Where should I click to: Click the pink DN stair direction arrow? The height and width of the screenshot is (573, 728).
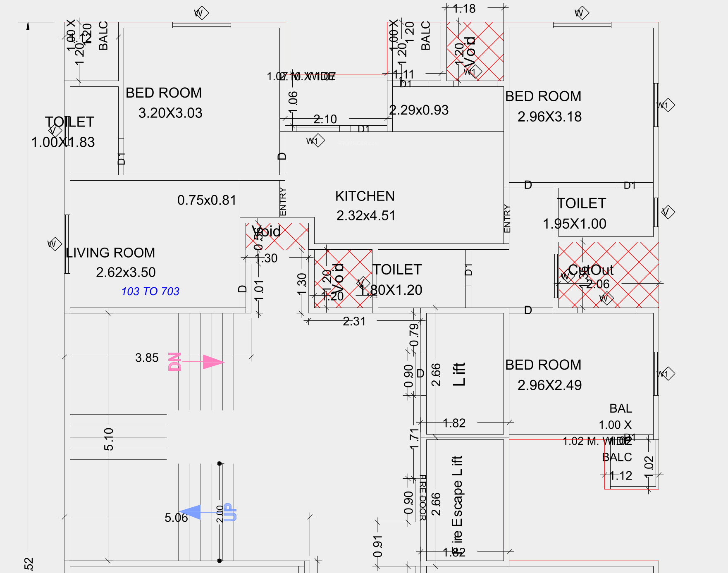(x=212, y=362)
